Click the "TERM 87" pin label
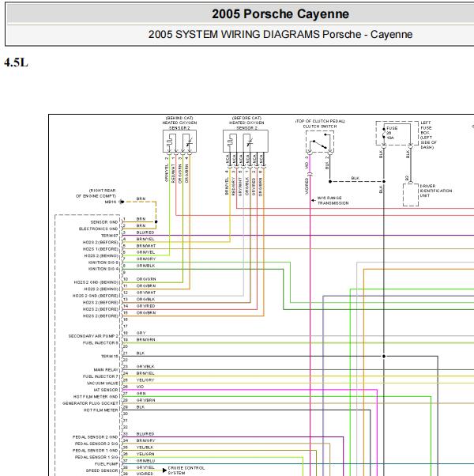 pyautogui.click(x=110, y=236)
